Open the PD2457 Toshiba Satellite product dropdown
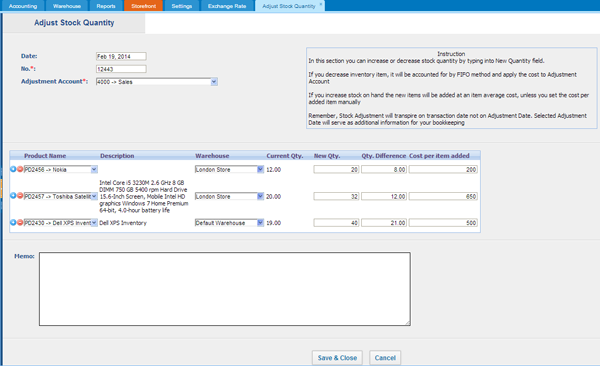This screenshot has height=366, width=600. tap(94, 196)
